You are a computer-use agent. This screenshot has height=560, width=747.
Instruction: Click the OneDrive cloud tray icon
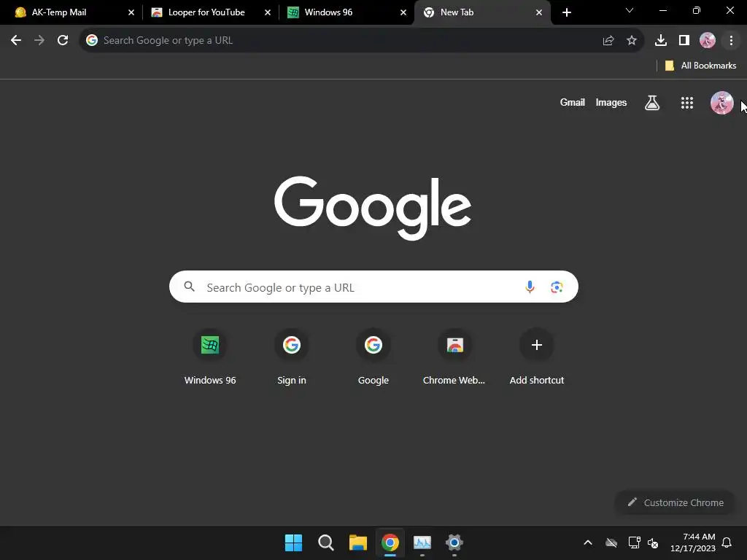(x=611, y=542)
